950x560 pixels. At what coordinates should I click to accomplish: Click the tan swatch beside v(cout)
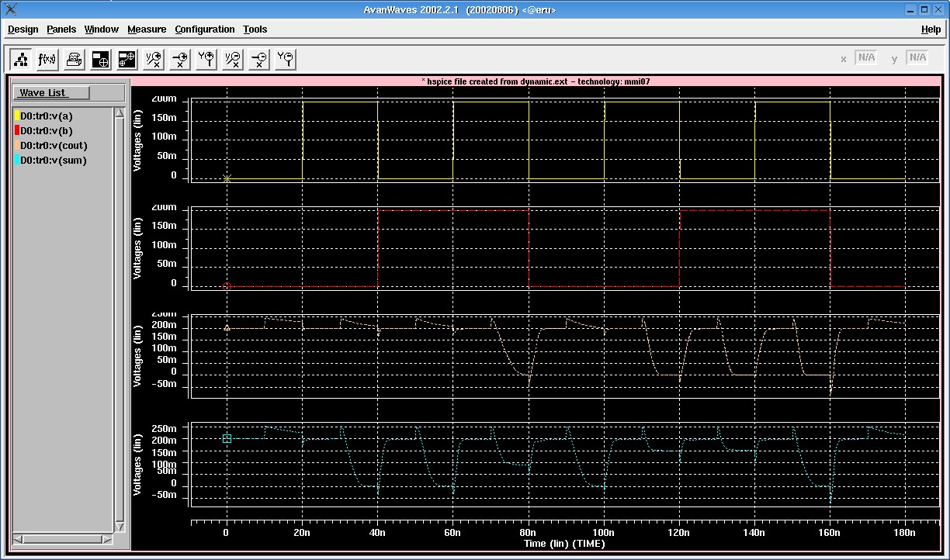[17, 145]
